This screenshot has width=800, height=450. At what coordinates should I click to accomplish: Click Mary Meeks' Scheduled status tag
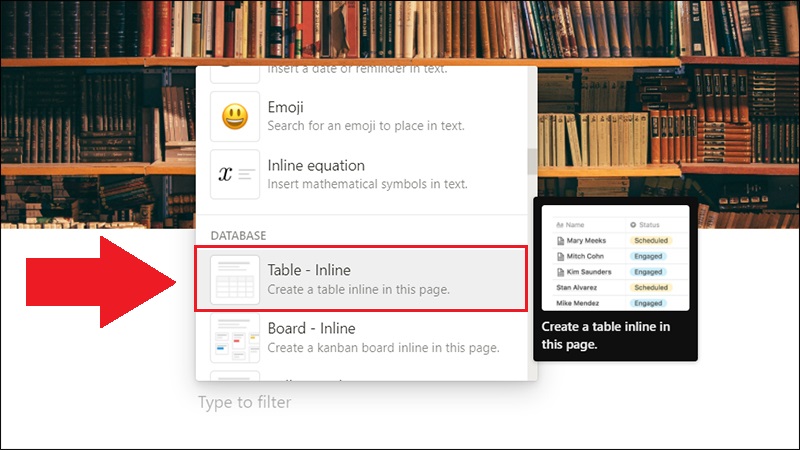[x=651, y=240]
